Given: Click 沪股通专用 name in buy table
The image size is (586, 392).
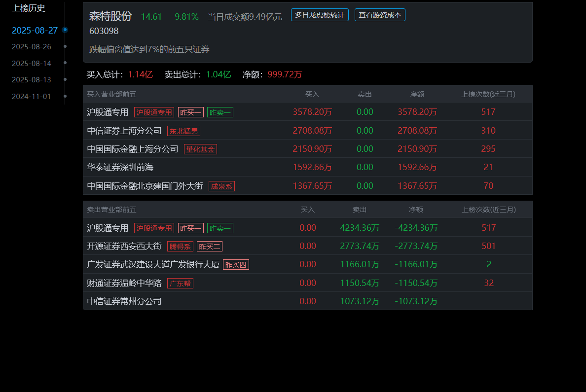Looking at the screenshot, I should 108,112.
